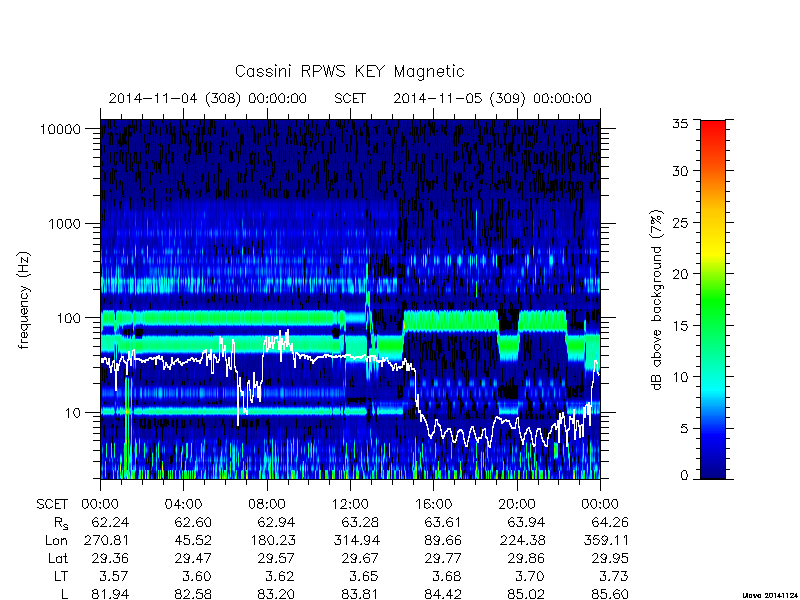Click the 10 Hz frequency axis label
Screen dimensions: 800x600
[73, 413]
